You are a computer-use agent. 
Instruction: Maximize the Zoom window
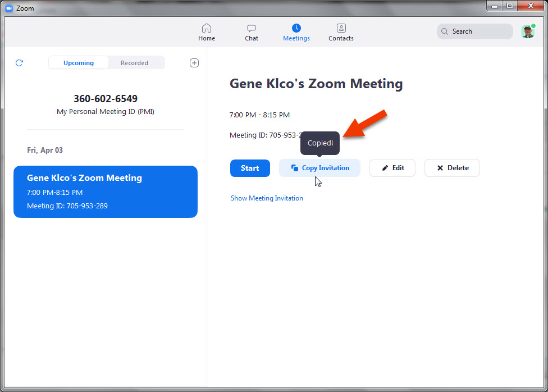click(x=510, y=6)
